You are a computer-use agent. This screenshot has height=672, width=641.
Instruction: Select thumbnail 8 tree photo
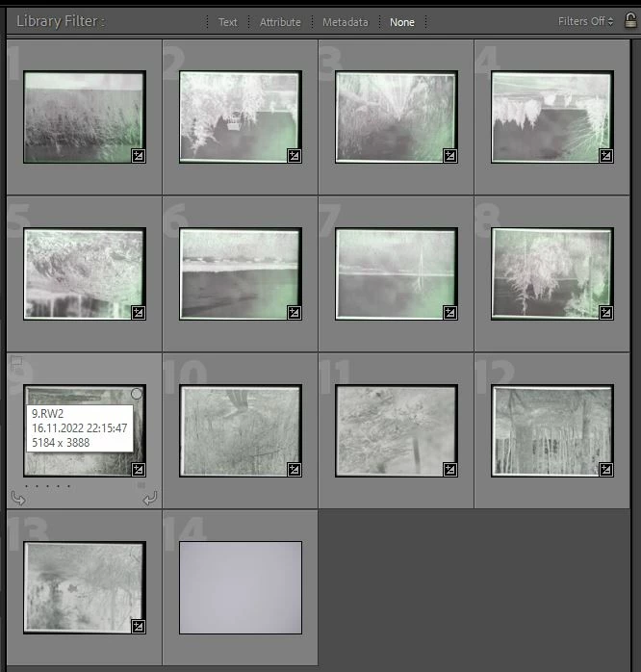552,273
